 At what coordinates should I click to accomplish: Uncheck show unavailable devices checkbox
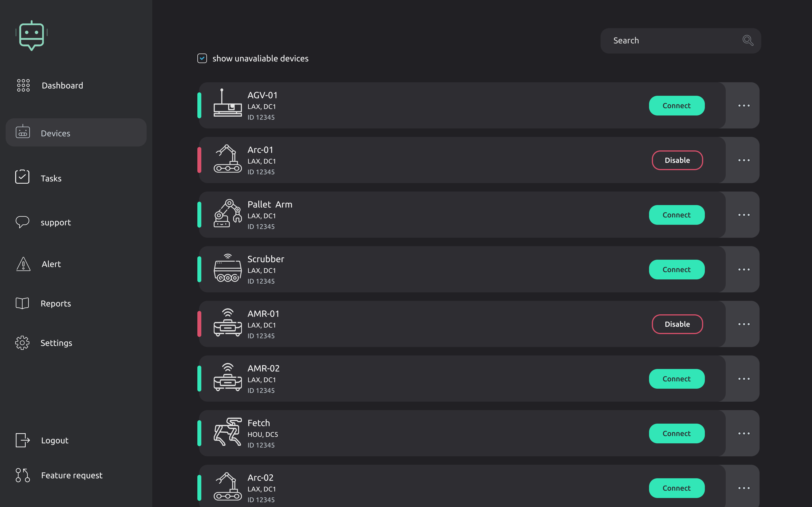click(x=202, y=58)
